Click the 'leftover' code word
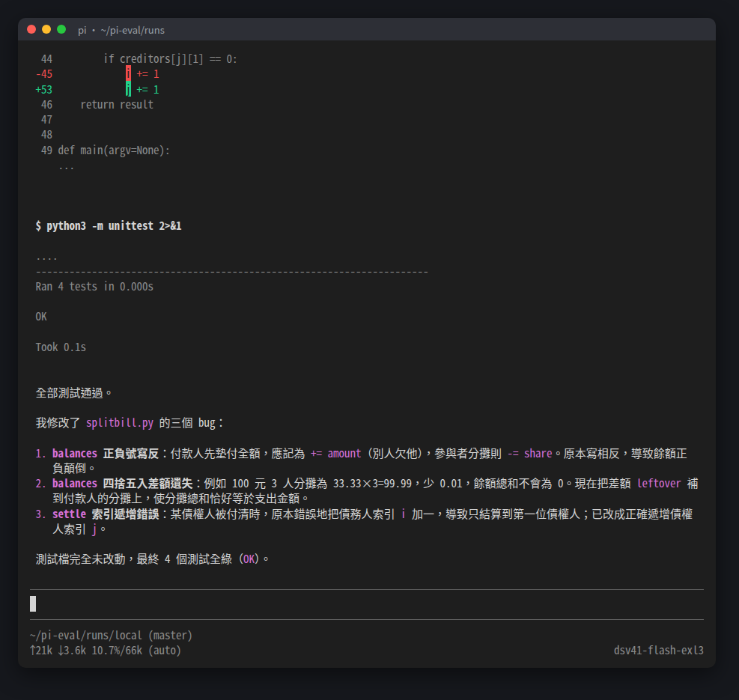The image size is (739, 700). point(659,484)
